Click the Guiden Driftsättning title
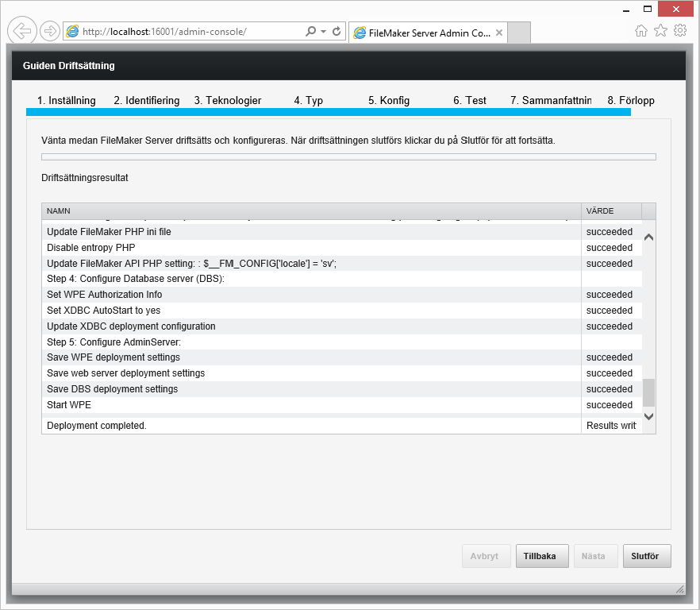This screenshot has width=700, height=610. click(x=69, y=66)
